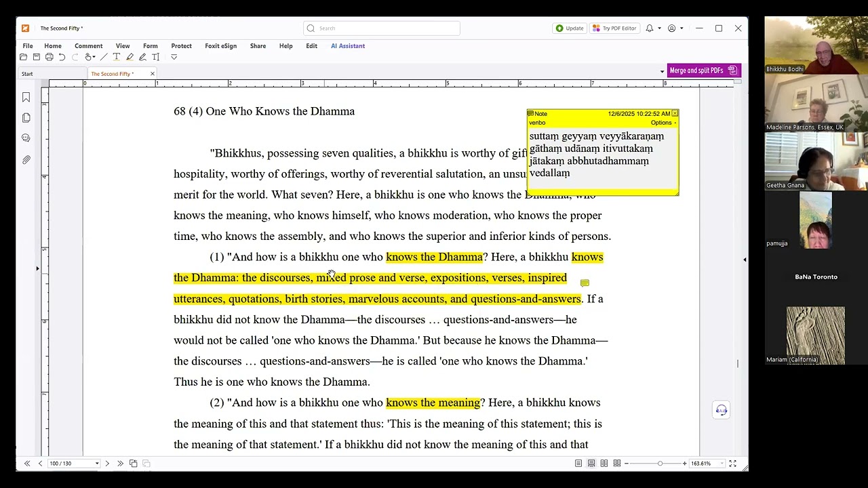Screen dimensions: 868x488
Task: Open the Comments side panel
Action: coord(26,138)
